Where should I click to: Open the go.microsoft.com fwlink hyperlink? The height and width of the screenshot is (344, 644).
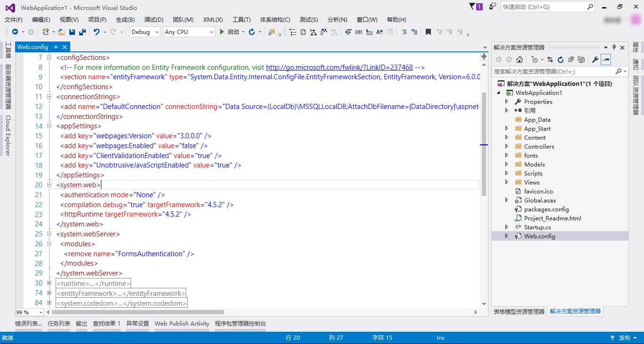pos(339,67)
